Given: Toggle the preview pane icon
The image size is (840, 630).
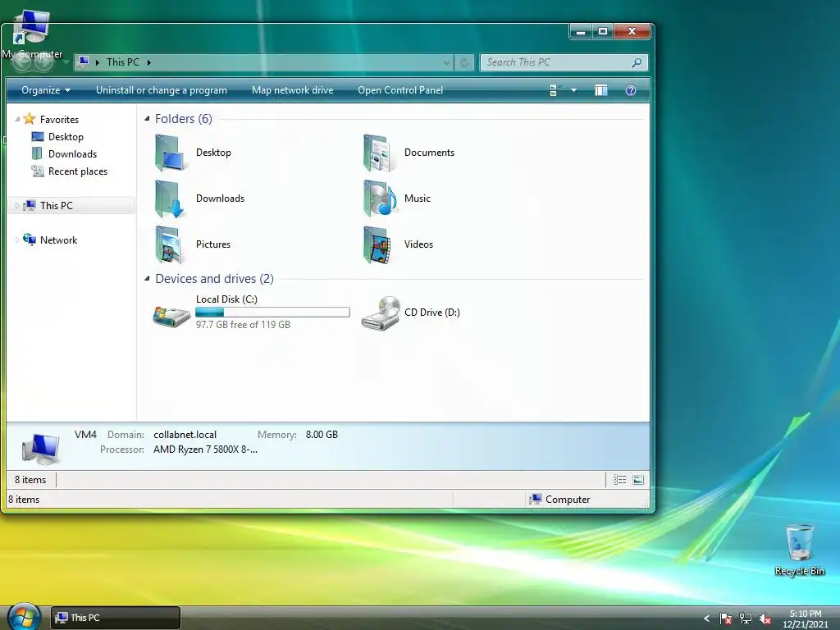Looking at the screenshot, I should (x=601, y=90).
